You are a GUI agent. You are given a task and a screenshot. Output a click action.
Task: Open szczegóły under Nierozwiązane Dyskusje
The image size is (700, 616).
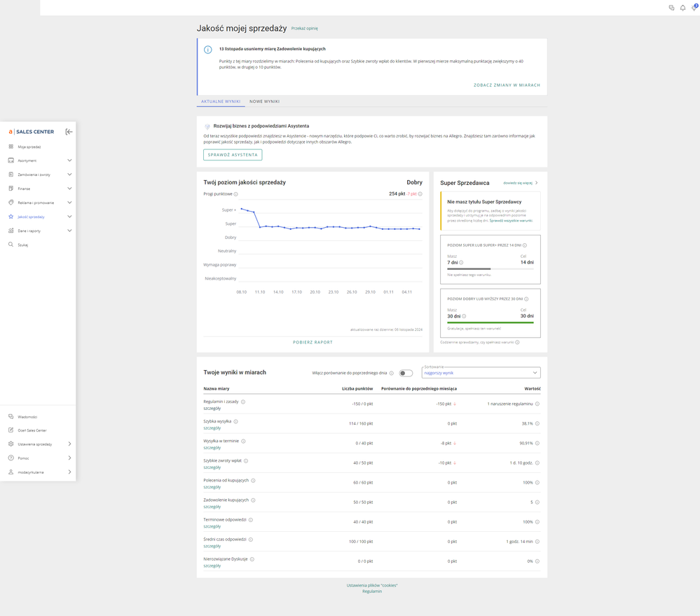tap(212, 566)
